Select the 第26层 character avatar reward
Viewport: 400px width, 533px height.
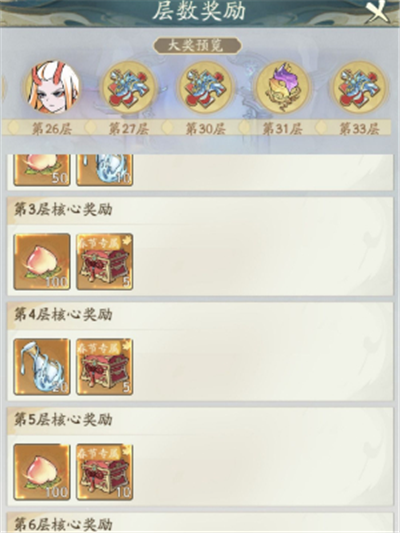click(52, 87)
